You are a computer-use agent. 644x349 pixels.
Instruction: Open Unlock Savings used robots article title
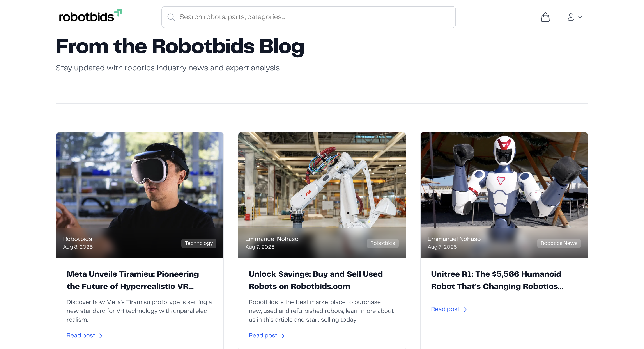click(316, 280)
